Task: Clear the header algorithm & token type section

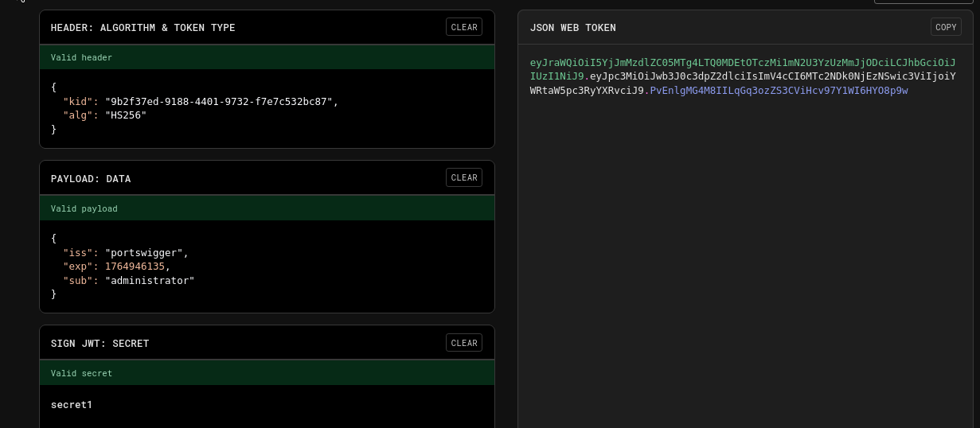Action: pos(464,27)
